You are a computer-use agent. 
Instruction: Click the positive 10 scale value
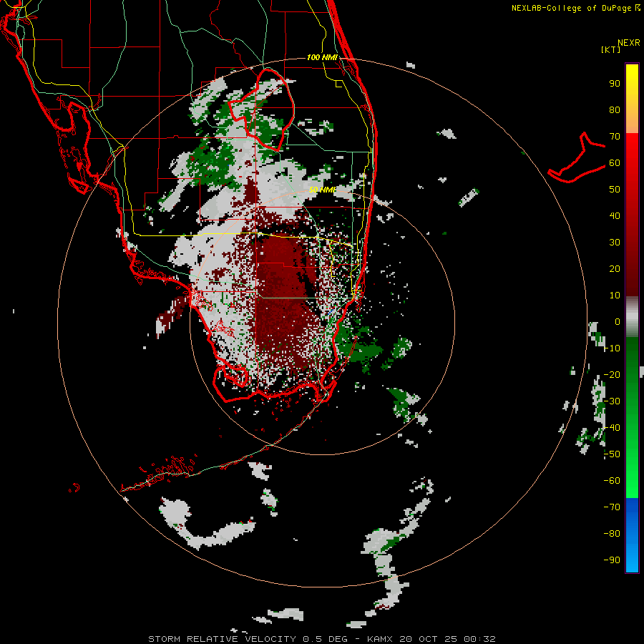(615, 296)
